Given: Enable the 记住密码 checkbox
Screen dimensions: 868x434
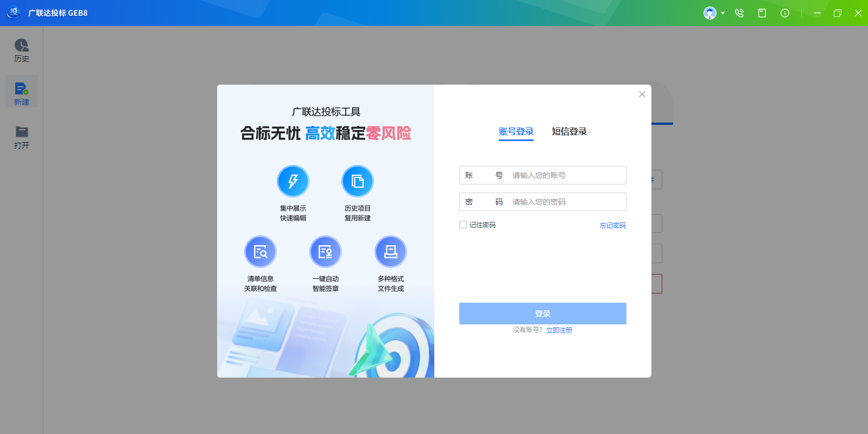Looking at the screenshot, I should click(463, 225).
